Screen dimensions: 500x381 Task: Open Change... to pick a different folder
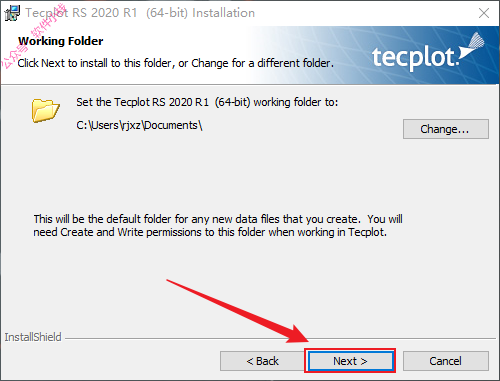(x=446, y=129)
